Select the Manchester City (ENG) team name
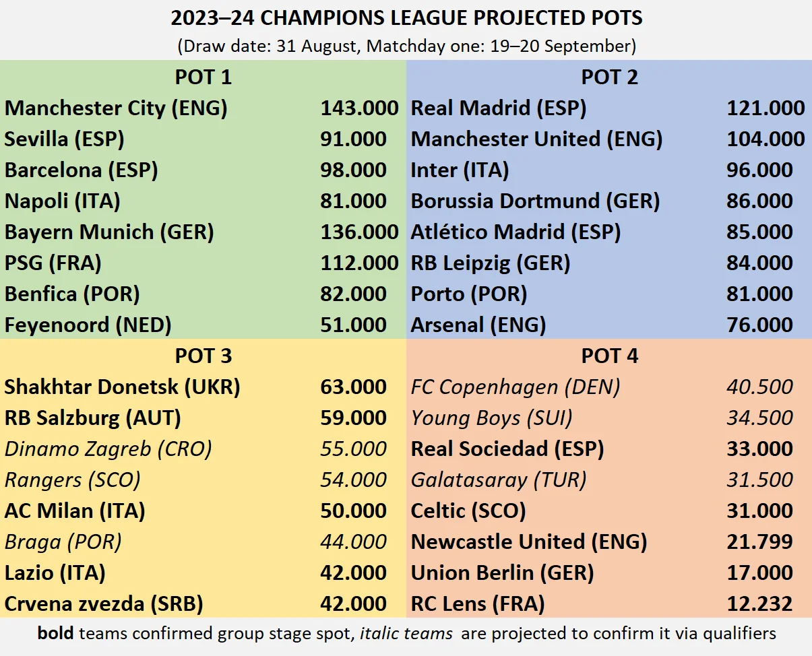Viewport: 812px width, 656px height. coord(116,108)
